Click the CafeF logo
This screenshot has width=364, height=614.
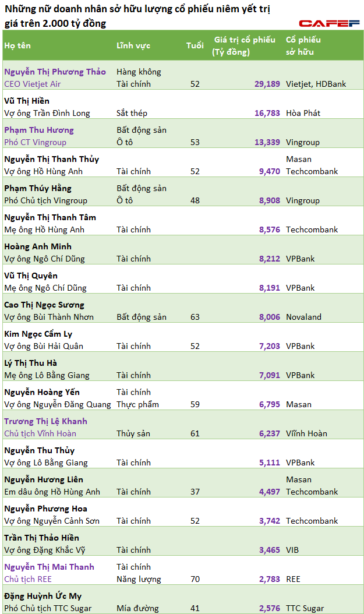coord(328,23)
